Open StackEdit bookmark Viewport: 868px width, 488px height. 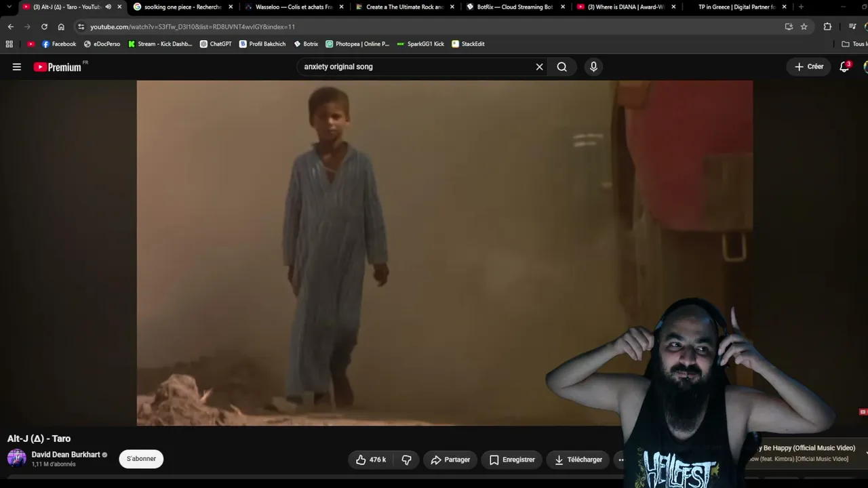468,44
